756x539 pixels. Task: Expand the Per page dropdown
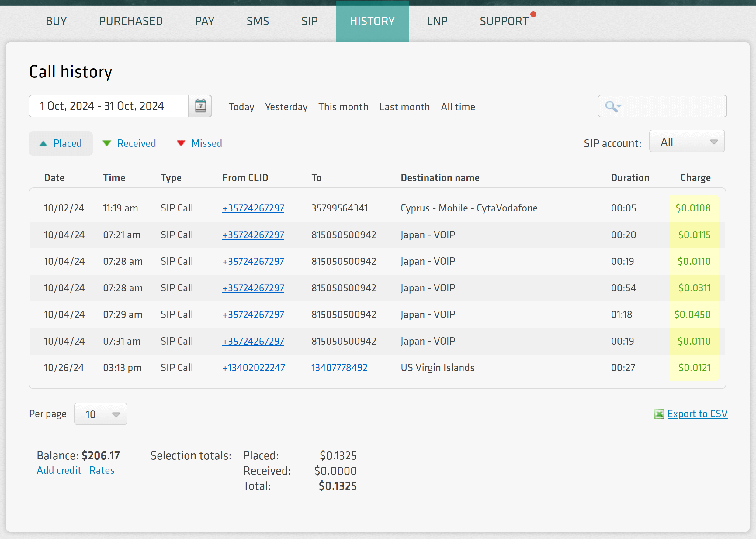coord(101,414)
